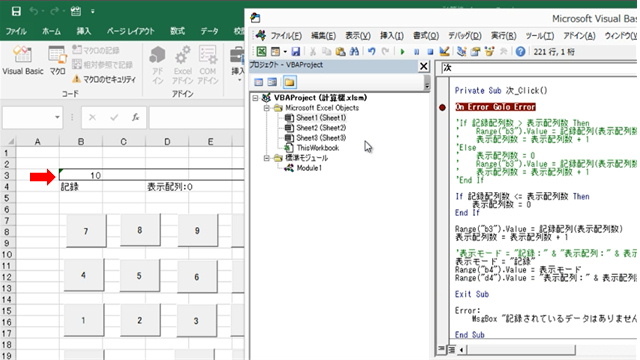Viewport: 640px width, 360px height.
Task: Collapse the 標準モジュール folder
Action: 267,158
